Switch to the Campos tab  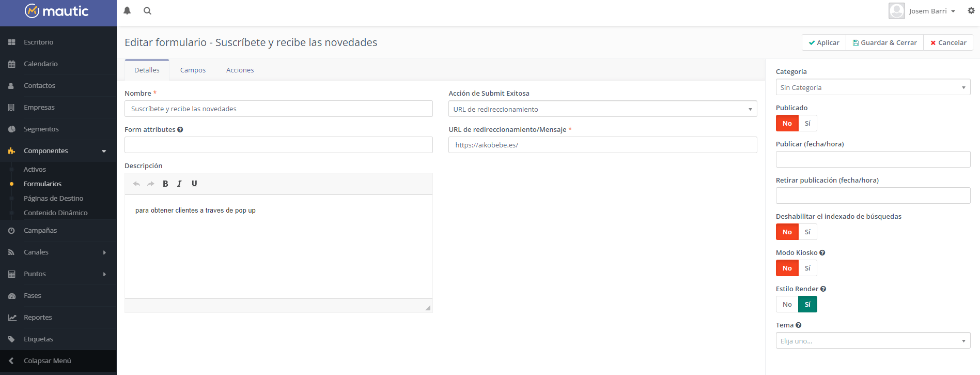click(193, 70)
